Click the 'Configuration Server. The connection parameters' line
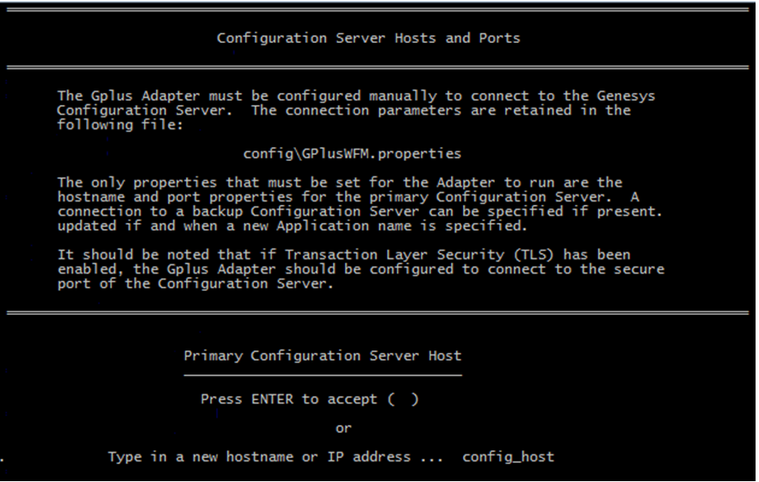759x482 pixels. (344, 110)
